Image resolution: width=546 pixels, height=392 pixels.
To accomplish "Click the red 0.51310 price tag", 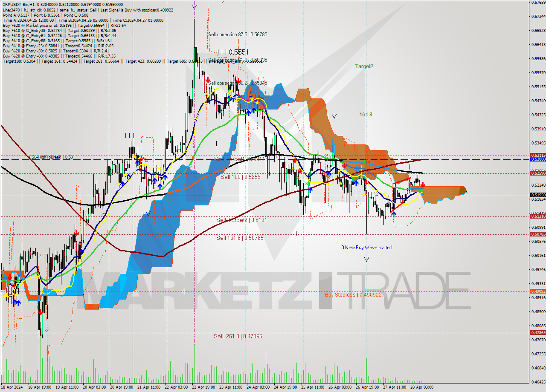I will (537, 216).
